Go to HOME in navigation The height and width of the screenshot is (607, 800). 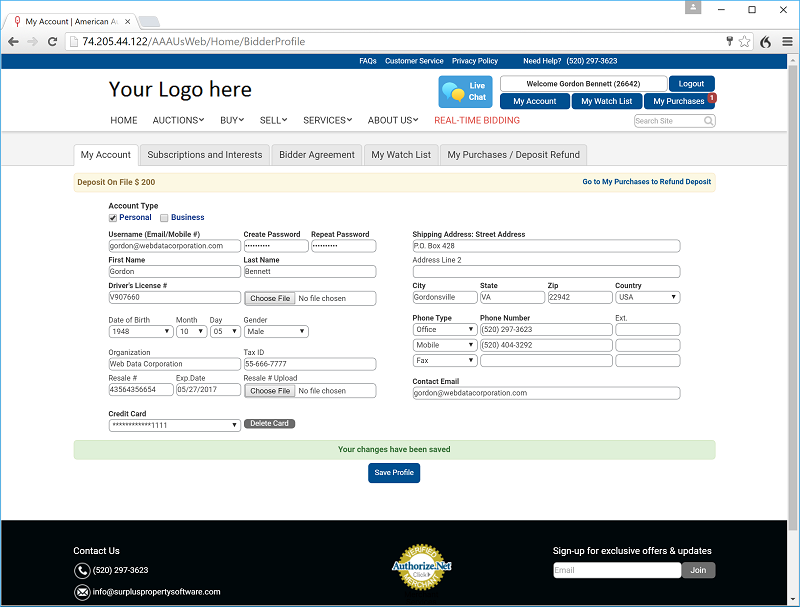pos(124,120)
